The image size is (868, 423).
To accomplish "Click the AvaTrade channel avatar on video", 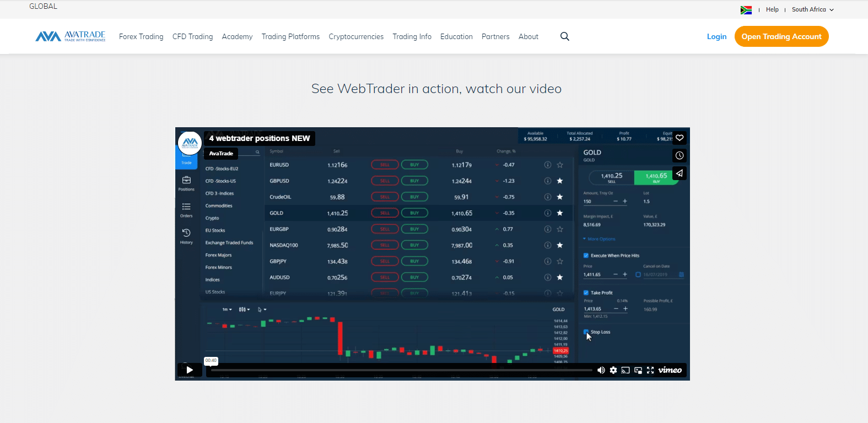I will (190, 143).
